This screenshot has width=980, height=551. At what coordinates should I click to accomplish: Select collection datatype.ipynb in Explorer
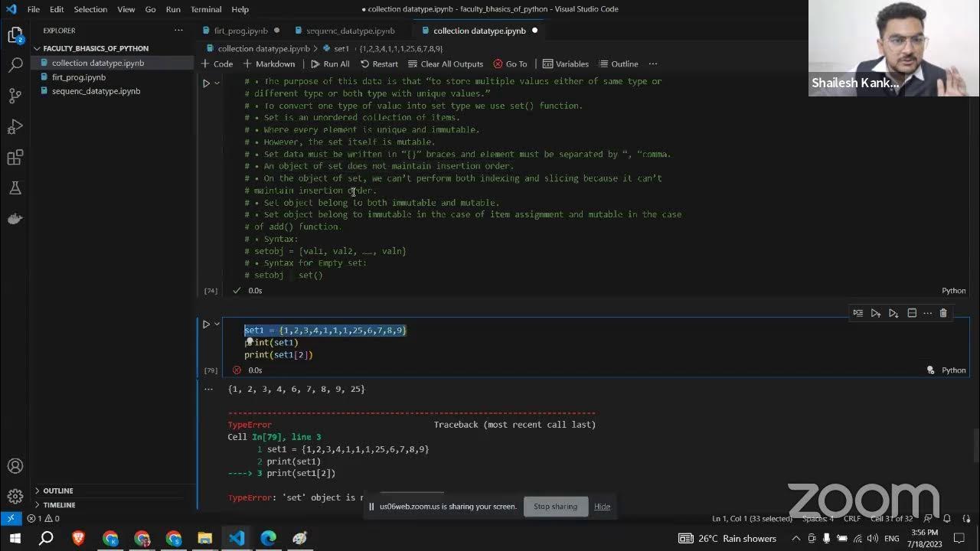[x=112, y=63]
